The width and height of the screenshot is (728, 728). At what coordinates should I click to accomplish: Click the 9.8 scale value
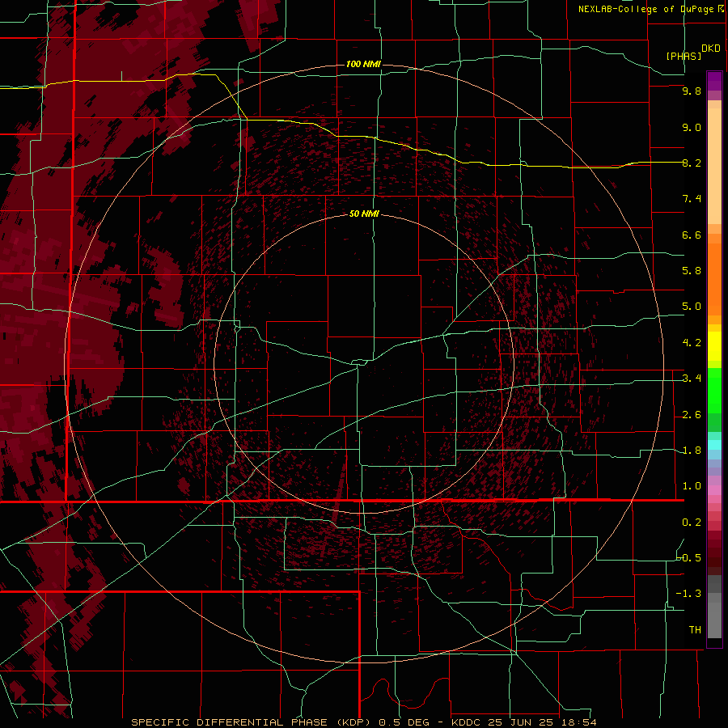click(x=692, y=91)
